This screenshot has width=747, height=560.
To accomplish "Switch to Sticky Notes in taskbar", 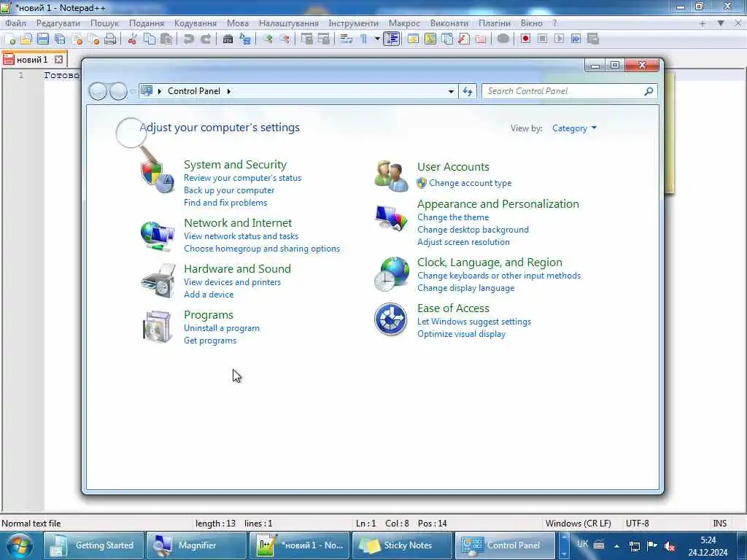I will pos(402,545).
